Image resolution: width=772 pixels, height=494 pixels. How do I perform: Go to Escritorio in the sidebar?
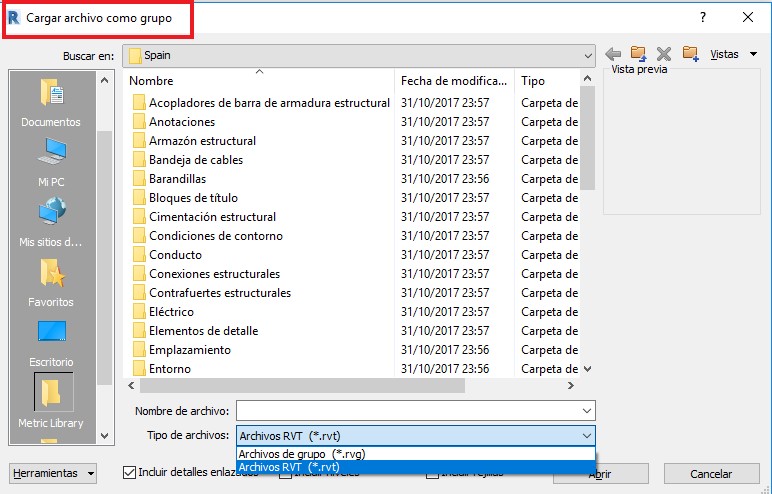pos(51,342)
